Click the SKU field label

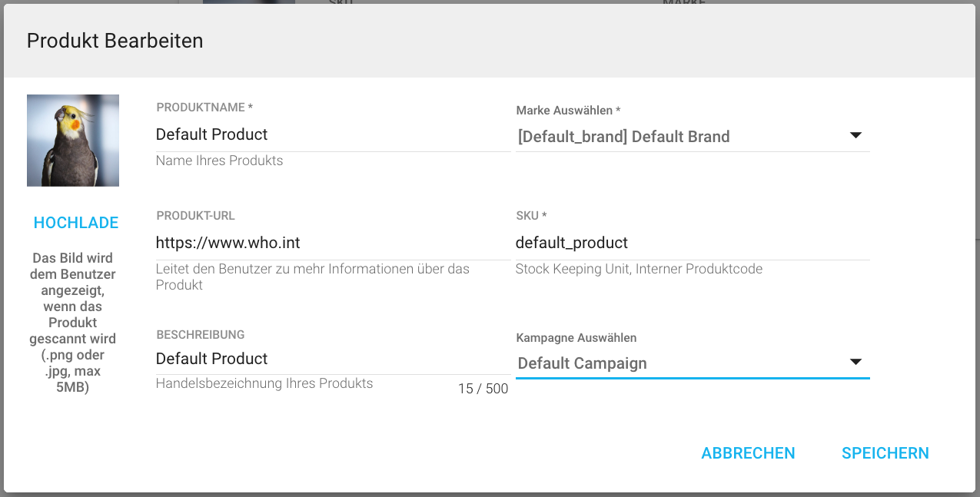(530, 216)
